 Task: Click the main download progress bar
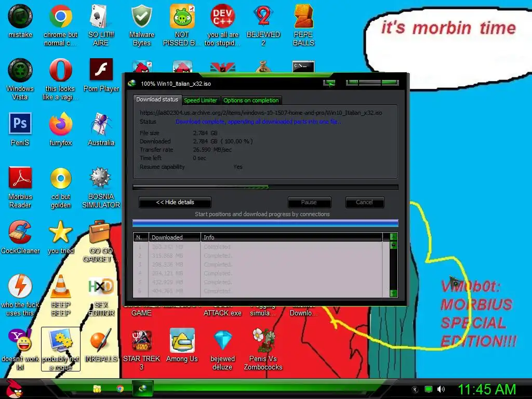pyautogui.click(x=265, y=187)
